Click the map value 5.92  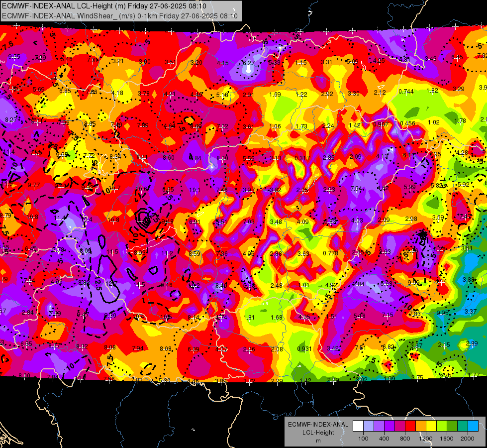click(x=464, y=184)
